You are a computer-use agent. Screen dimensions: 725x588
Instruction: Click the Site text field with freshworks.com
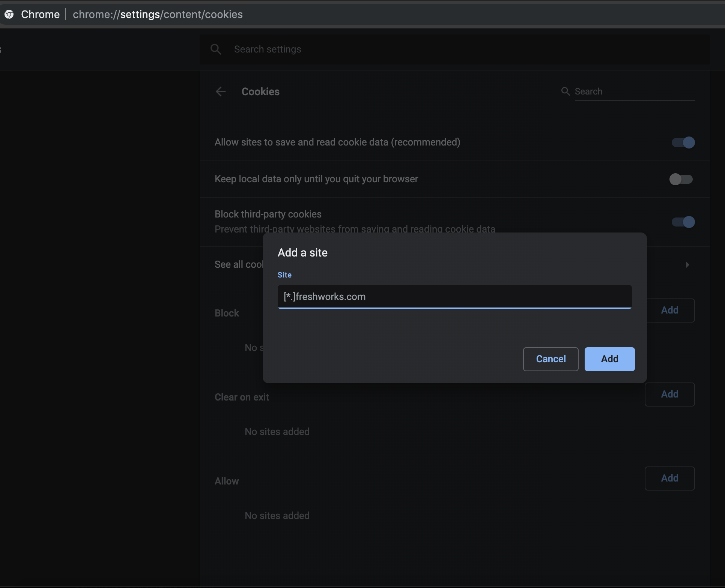454,297
